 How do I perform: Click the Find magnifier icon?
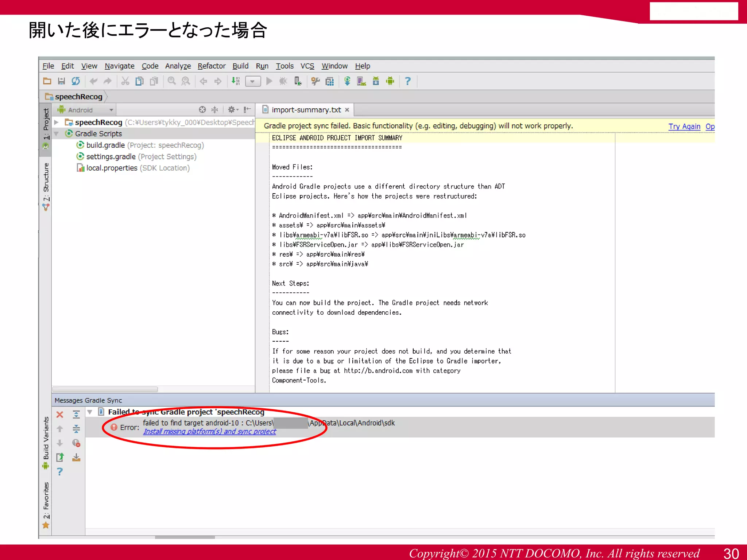[x=171, y=81]
